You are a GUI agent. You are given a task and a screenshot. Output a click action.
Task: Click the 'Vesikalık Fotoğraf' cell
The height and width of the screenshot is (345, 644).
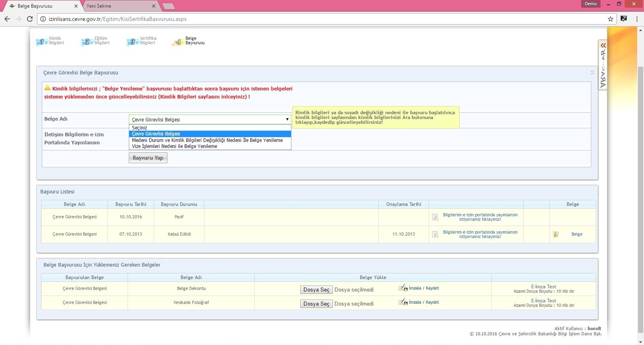(191, 303)
